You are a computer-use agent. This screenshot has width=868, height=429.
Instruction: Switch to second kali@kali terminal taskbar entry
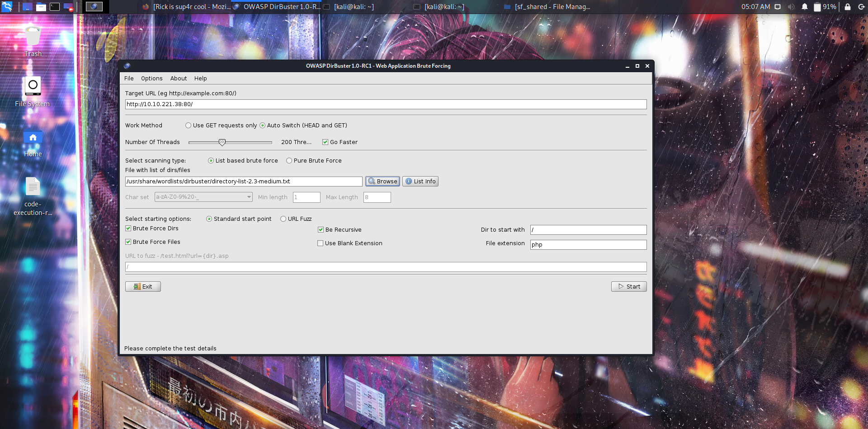(x=439, y=7)
